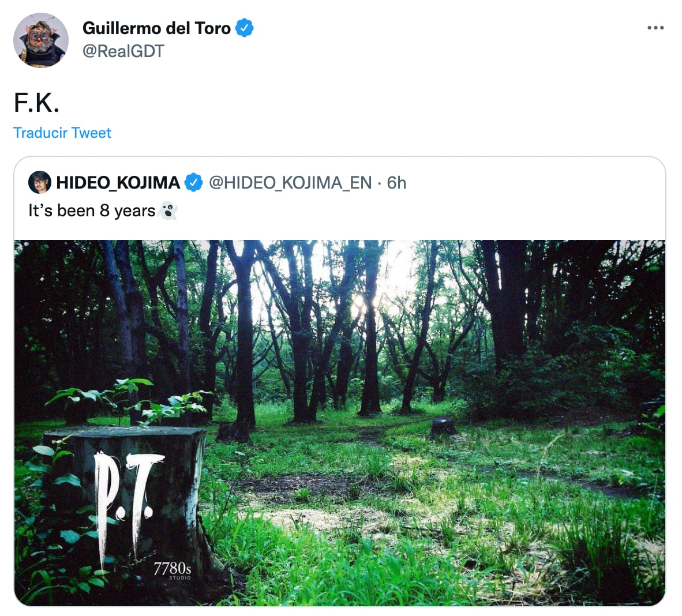Click the @HIDEO_KOJIMA_EN handle
This screenshot has height=616, width=682.
[x=290, y=183]
